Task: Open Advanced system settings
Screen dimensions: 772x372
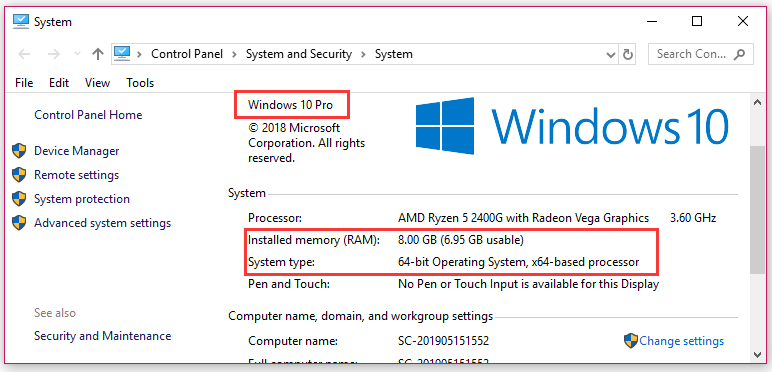Action: 102,223
